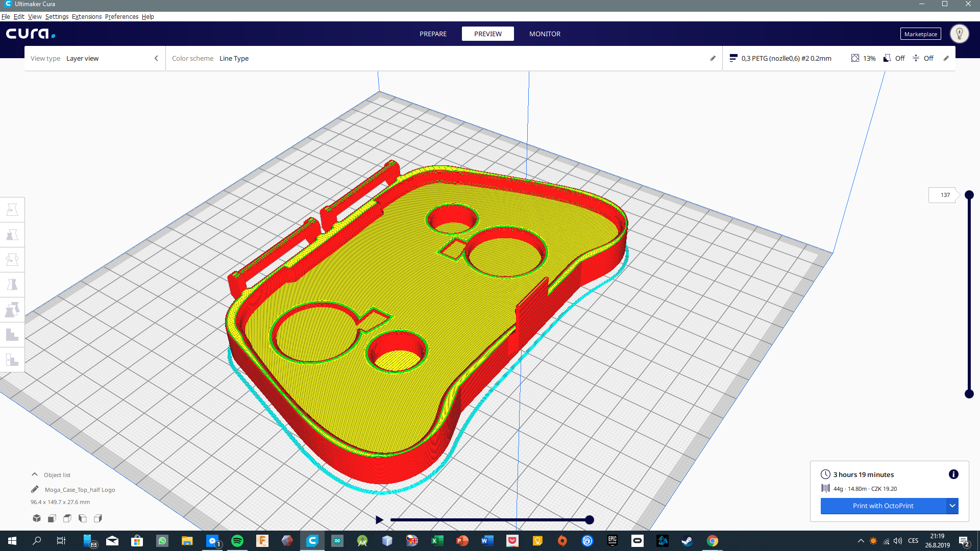Collapse the Object list chevron
Image resolution: width=980 pixels, height=551 pixels.
click(x=35, y=474)
